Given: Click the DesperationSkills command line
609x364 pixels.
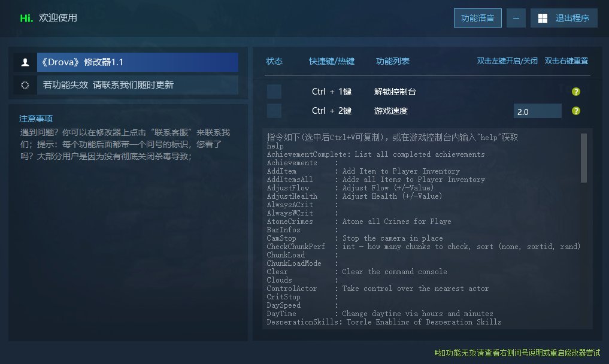Looking at the screenshot, I should click(x=384, y=322).
